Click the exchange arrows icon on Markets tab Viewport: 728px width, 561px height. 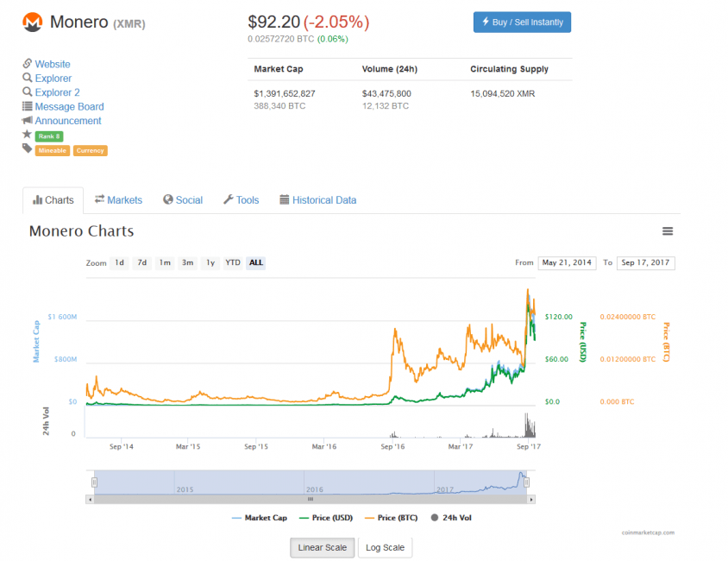coord(99,199)
